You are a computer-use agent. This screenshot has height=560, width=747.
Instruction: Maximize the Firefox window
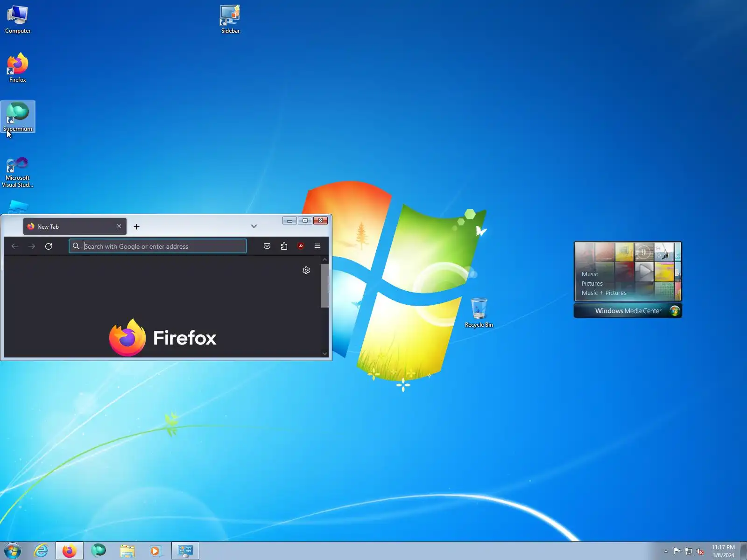pos(305,221)
